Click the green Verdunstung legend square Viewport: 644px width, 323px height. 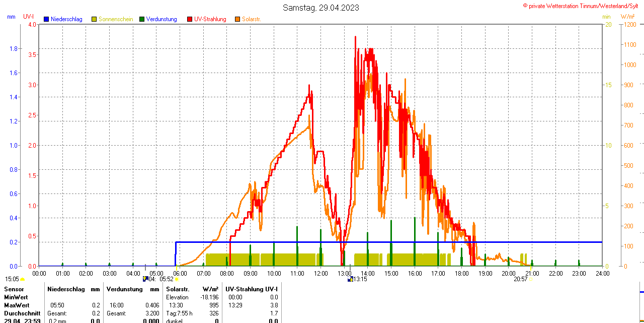point(142,19)
